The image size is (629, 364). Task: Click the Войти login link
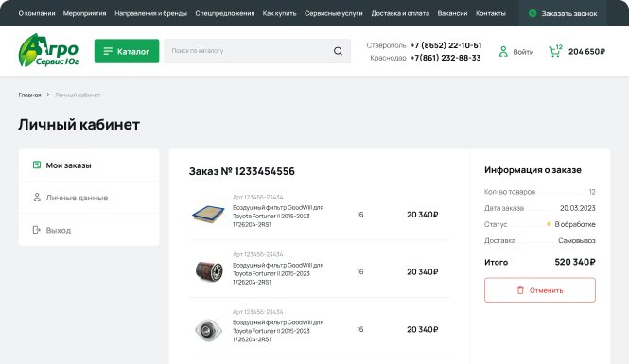523,52
